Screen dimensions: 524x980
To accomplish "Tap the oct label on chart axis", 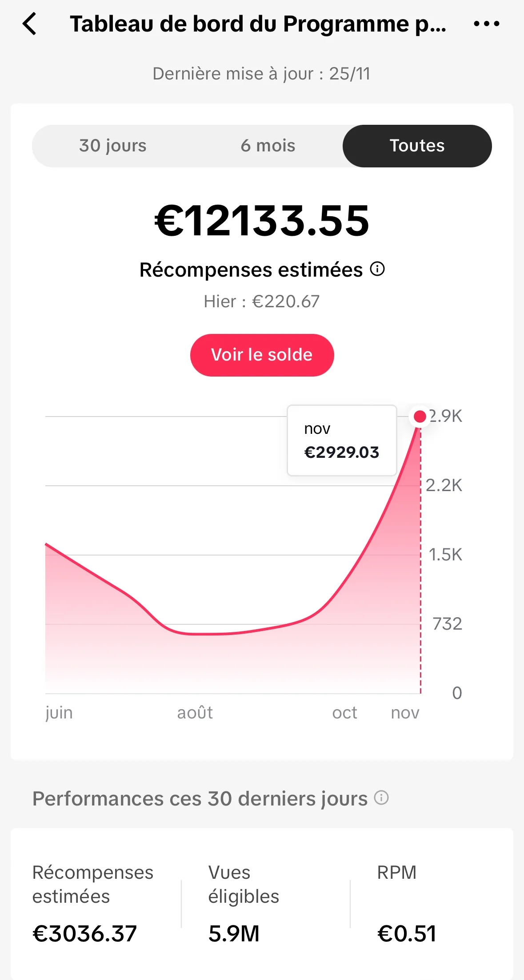I will (344, 713).
